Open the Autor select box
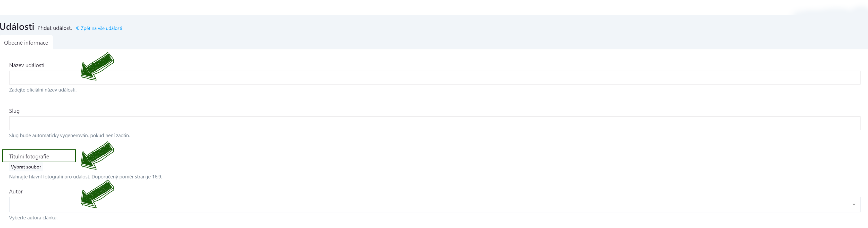 pyautogui.click(x=434, y=205)
